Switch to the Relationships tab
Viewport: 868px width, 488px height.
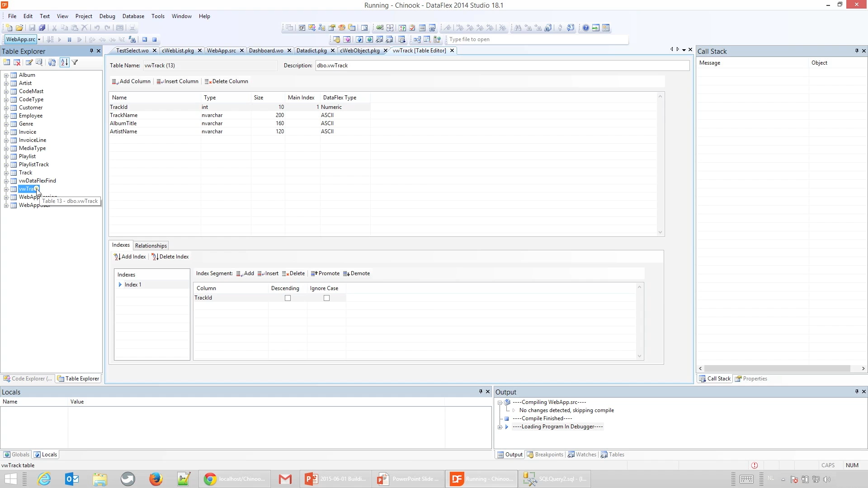click(151, 246)
